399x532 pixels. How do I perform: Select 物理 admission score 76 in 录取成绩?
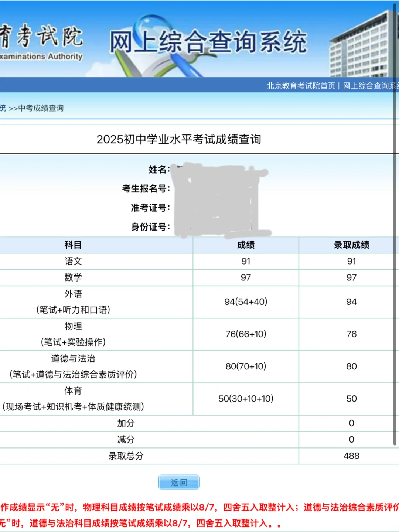click(352, 334)
